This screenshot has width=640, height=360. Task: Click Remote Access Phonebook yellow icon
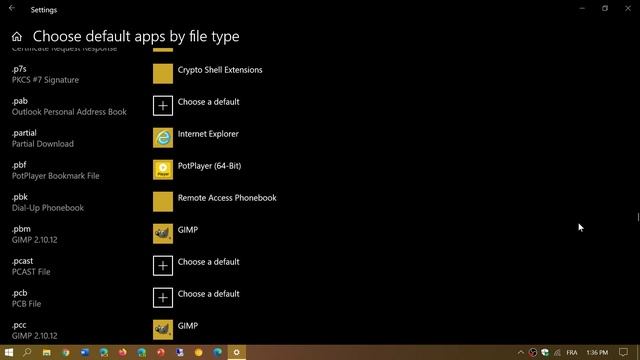pyautogui.click(x=163, y=202)
